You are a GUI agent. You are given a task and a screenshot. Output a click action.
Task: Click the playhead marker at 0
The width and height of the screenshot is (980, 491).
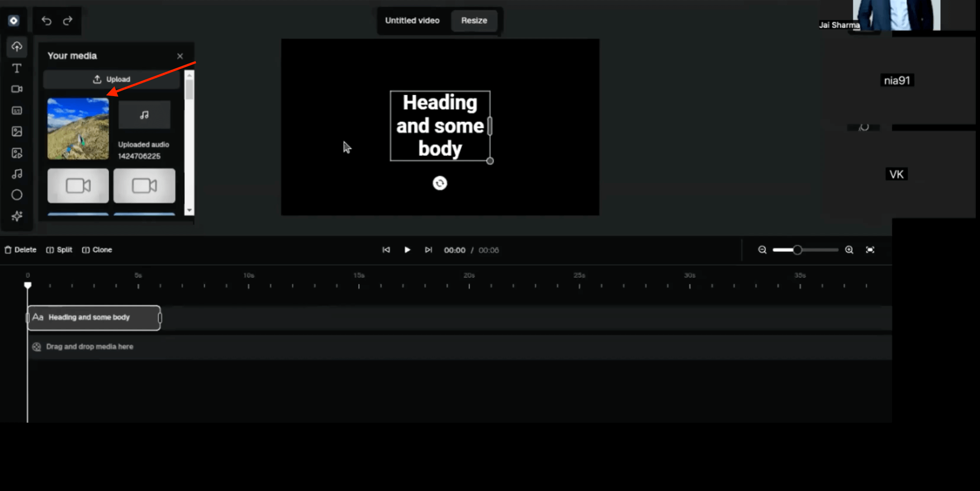tap(28, 285)
